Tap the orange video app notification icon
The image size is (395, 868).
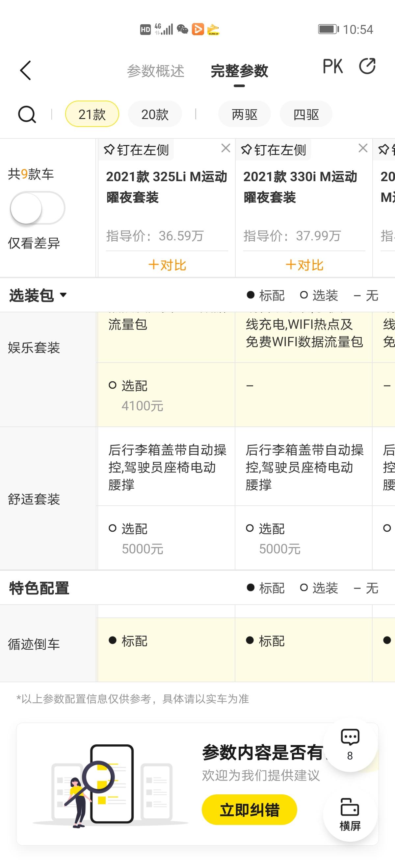coord(198,29)
